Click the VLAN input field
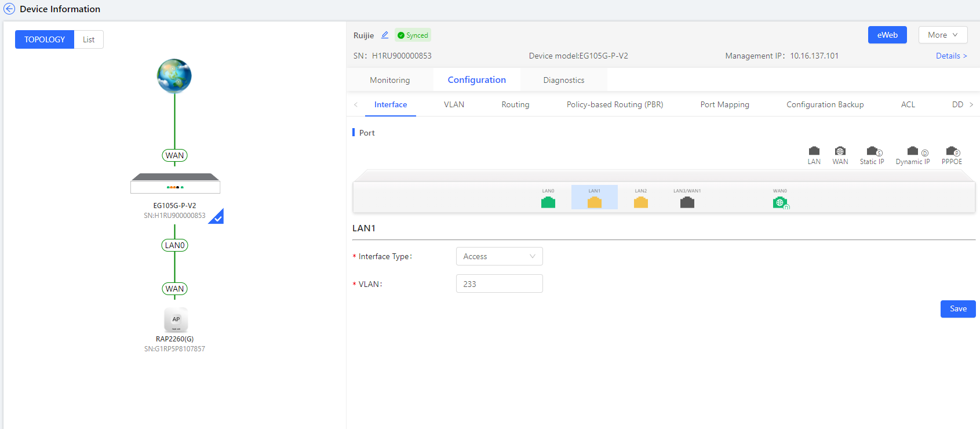 click(x=499, y=283)
